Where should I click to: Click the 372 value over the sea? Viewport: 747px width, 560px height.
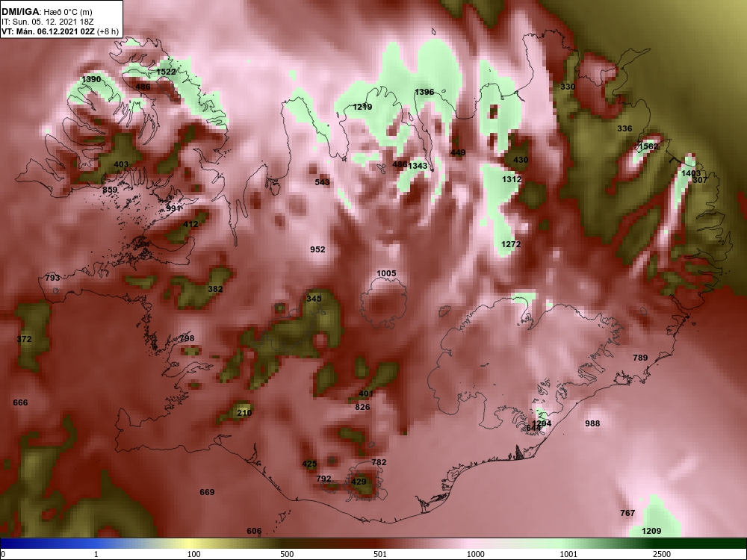(25, 339)
